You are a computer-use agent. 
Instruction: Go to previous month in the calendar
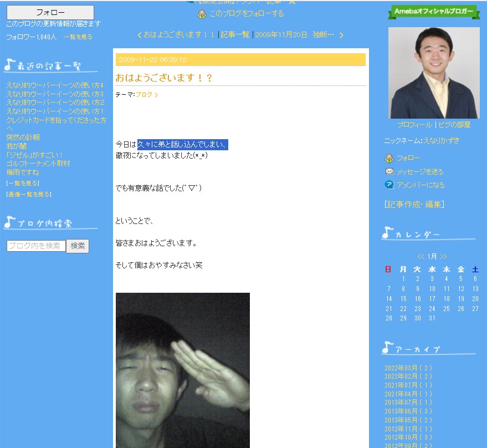tap(421, 257)
